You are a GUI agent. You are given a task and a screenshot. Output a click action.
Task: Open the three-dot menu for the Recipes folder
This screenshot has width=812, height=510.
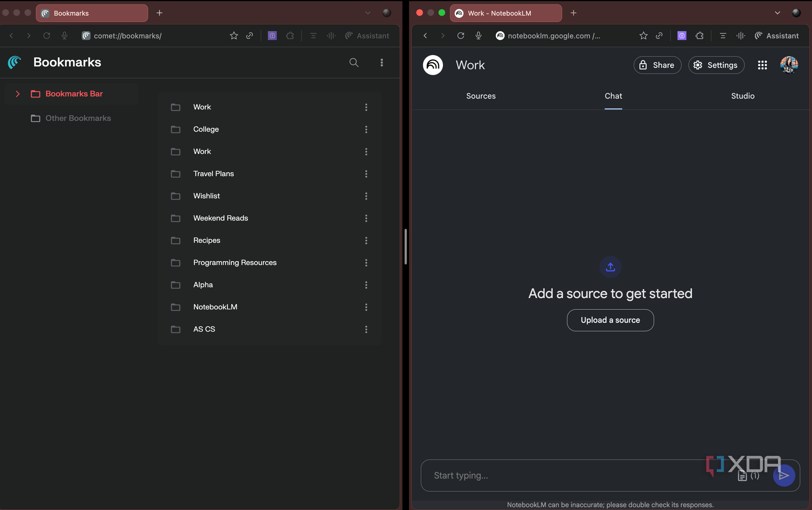tap(366, 240)
